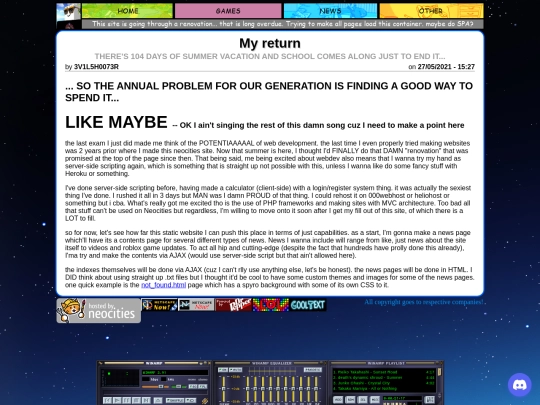This screenshot has width=540, height=405.
Task: Open the equalizer PRESETS menu
Action: 313,370
